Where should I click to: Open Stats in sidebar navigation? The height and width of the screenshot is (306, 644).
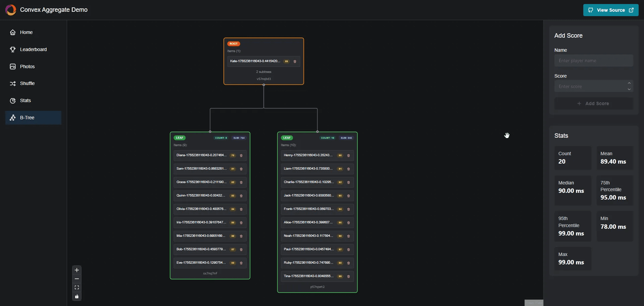coord(25,100)
